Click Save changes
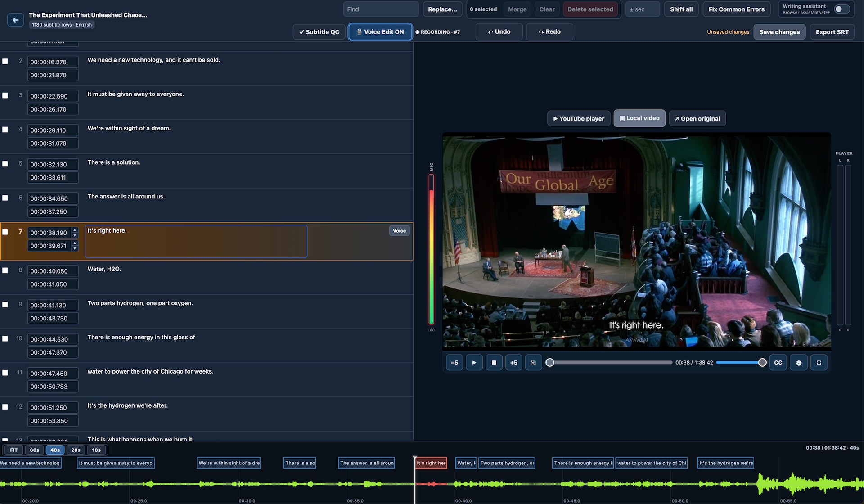This screenshot has width=864, height=504. coord(779,32)
